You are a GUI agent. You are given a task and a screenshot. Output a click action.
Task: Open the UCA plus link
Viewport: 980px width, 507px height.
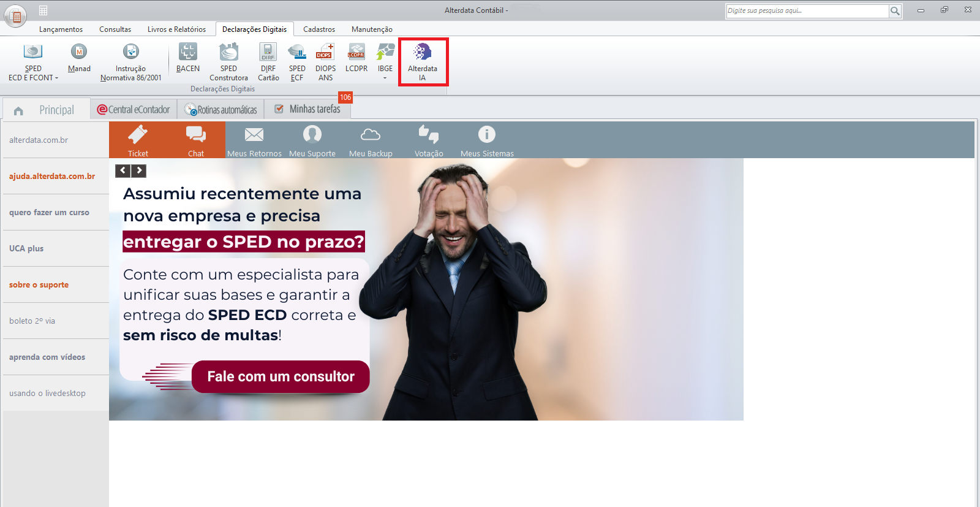point(26,249)
